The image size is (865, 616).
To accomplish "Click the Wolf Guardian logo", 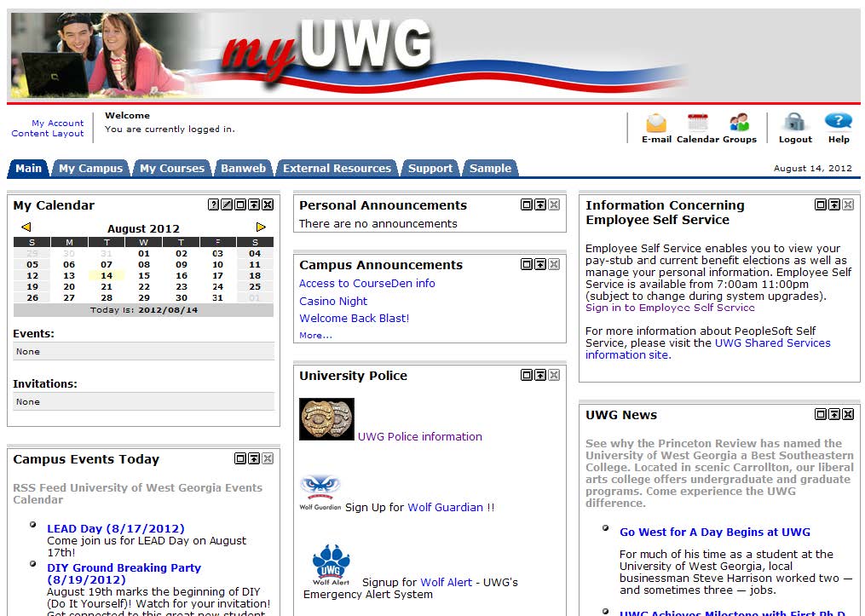I will 320,493.
